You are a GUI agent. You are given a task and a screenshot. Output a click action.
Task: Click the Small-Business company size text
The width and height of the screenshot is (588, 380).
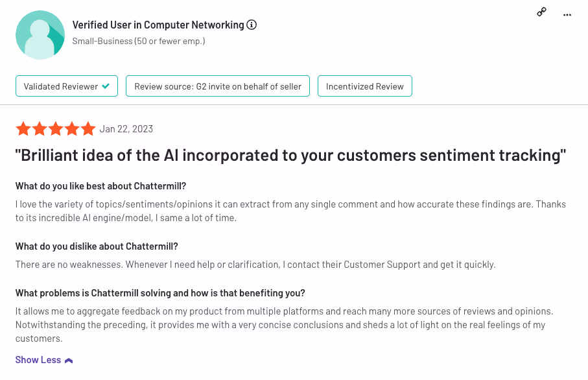click(139, 41)
